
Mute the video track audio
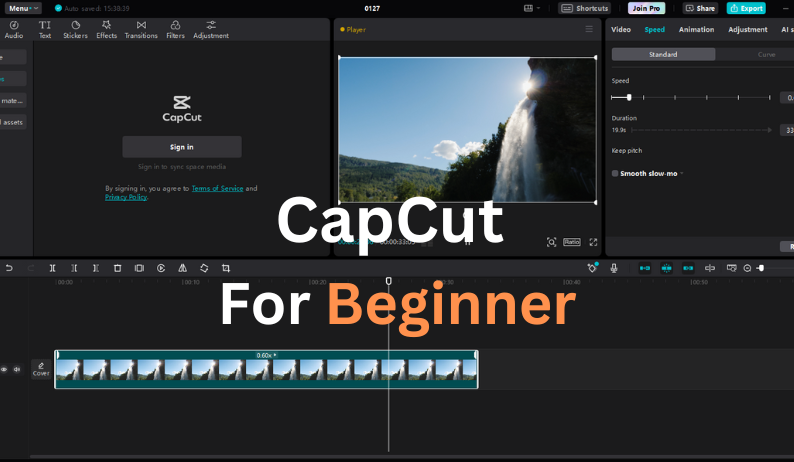(17, 369)
